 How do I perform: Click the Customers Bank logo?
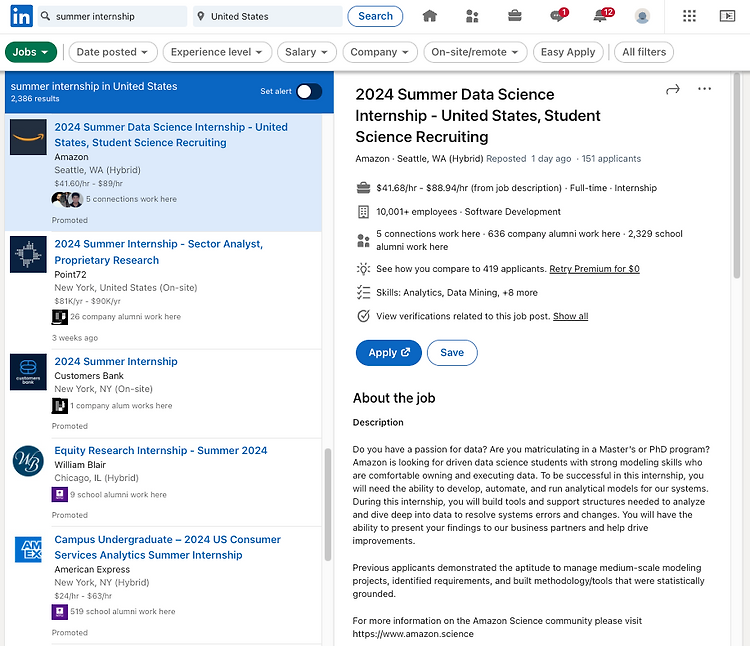click(28, 372)
